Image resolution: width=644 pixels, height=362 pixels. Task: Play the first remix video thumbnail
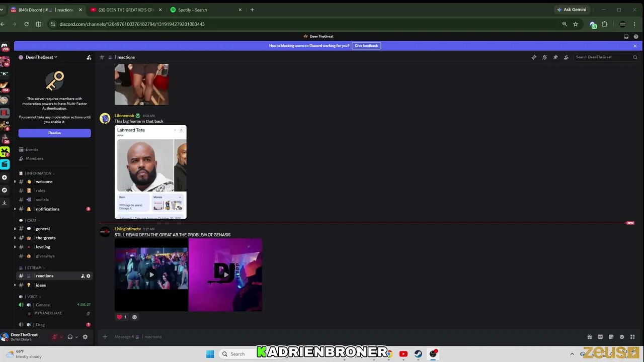[x=151, y=275]
